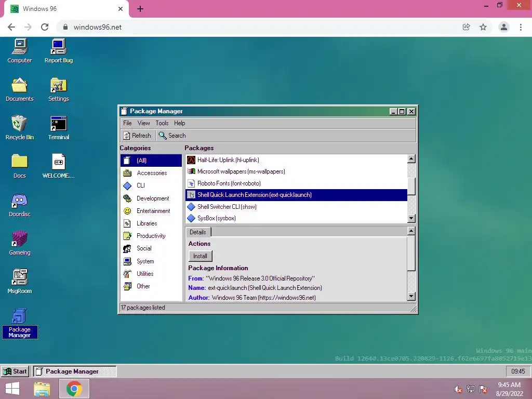Bookmark this page with star icon
Image resolution: width=532 pixels, height=399 pixels.
pyautogui.click(x=483, y=27)
